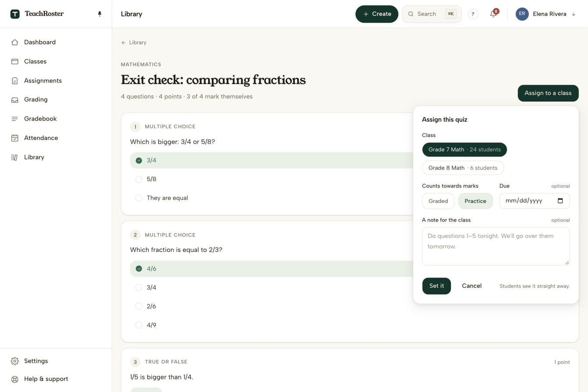Click the Gradebook list icon
Image resolution: width=588 pixels, height=392 pixels.
[x=15, y=119]
